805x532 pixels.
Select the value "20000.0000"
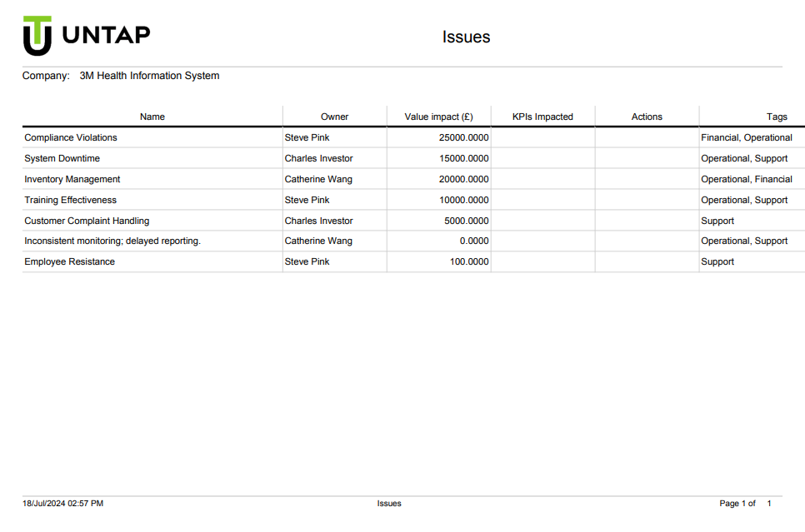pyautogui.click(x=463, y=179)
